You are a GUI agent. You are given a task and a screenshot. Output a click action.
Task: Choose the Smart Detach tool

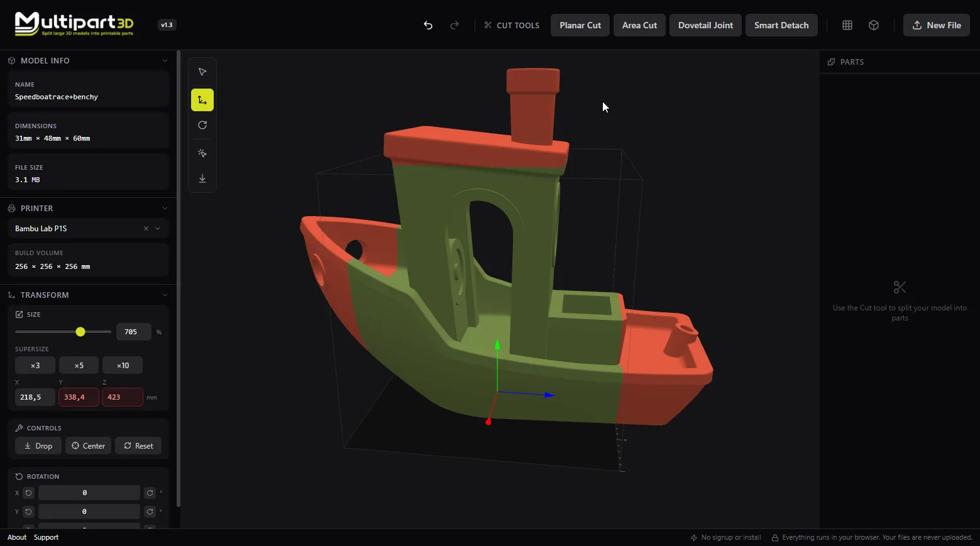781,25
